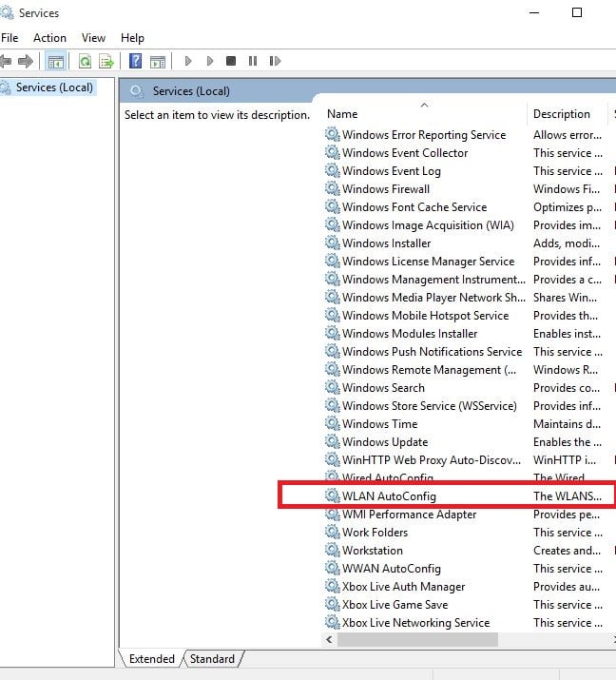Minimize the Services window
The height and width of the screenshot is (680, 616).
(534, 12)
